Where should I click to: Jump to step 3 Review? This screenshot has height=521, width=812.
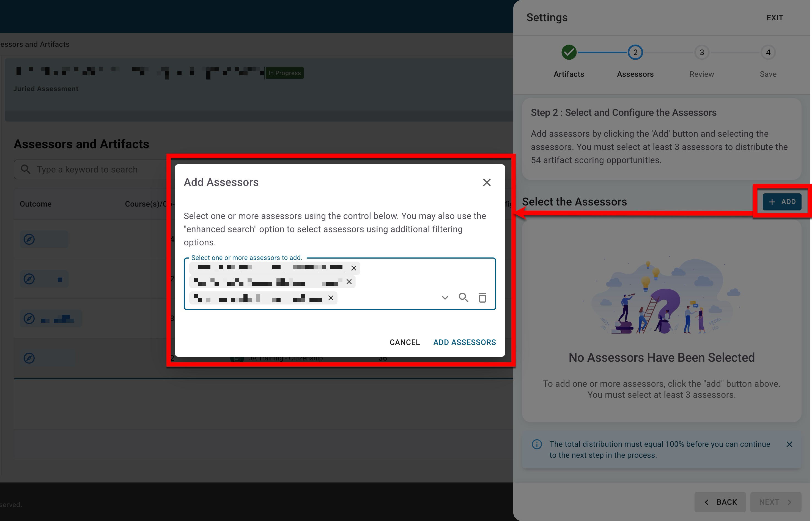[x=701, y=53]
